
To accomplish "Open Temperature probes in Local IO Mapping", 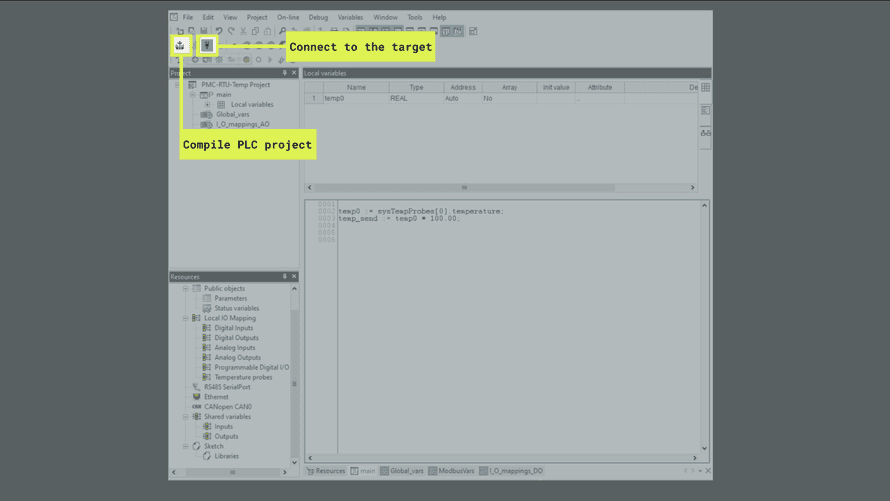I will (243, 377).
